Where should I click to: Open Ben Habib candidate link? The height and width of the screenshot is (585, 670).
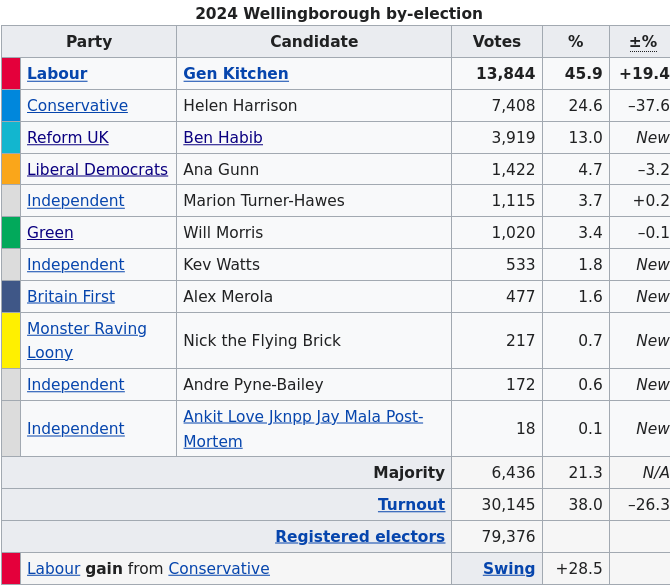point(223,138)
